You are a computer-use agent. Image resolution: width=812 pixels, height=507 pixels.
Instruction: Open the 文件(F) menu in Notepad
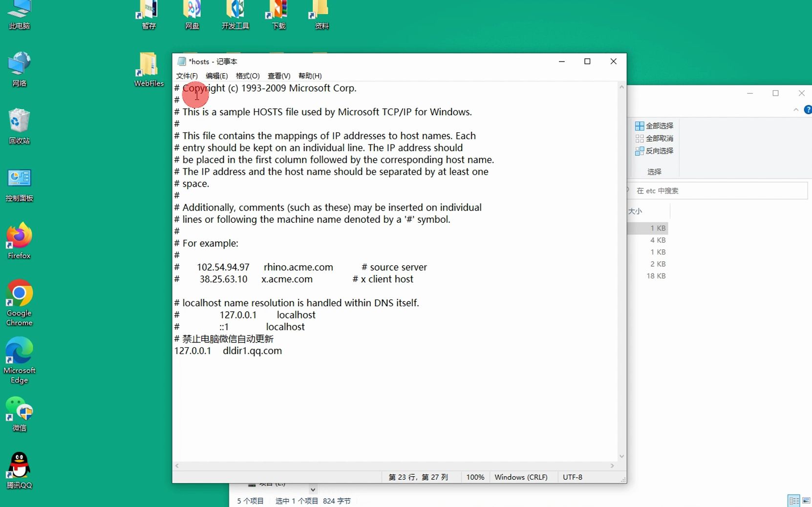187,76
